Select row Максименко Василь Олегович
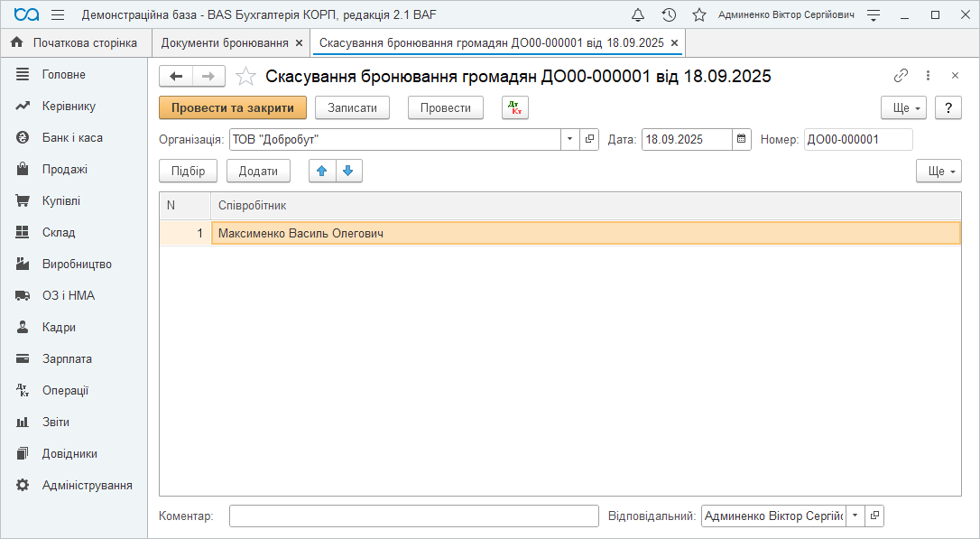The width and height of the screenshot is (980, 539). click(585, 233)
